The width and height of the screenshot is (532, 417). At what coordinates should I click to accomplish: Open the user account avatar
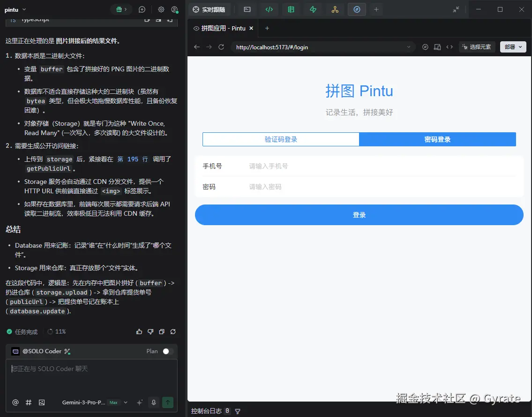coord(174,9)
